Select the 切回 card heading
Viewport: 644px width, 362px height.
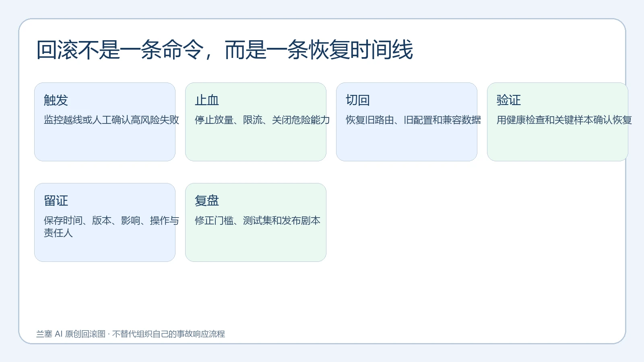click(x=358, y=100)
